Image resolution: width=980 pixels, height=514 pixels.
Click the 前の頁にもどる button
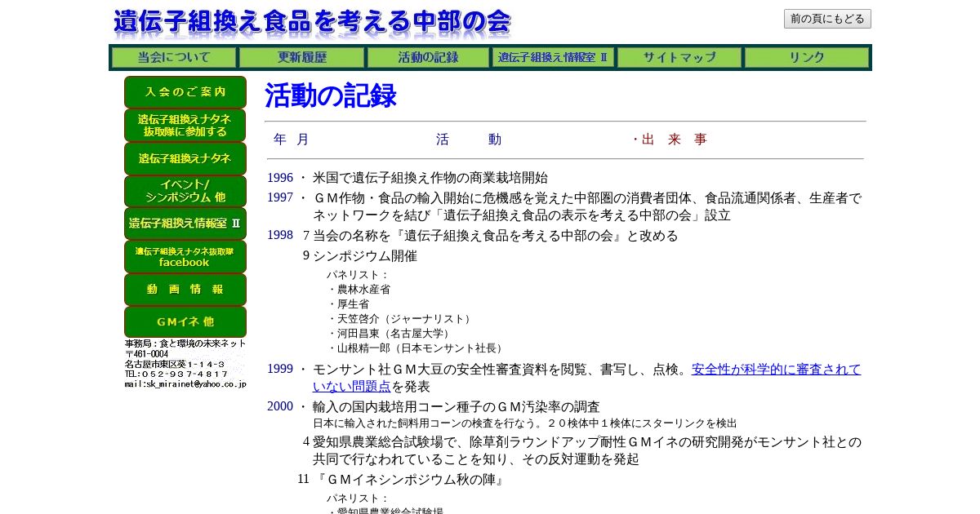click(x=827, y=19)
